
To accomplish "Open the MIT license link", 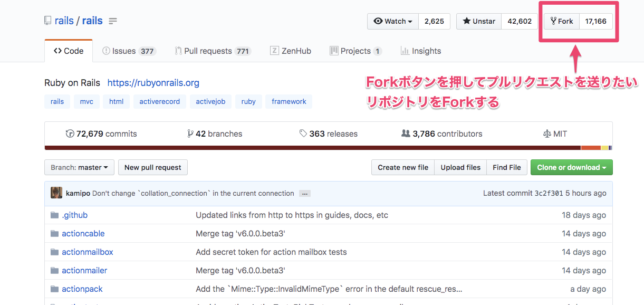I will 555,134.
